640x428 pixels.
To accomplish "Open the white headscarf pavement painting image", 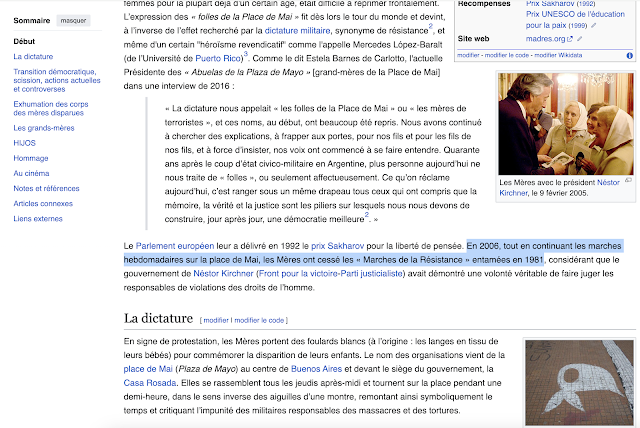I will [x=579, y=383].
